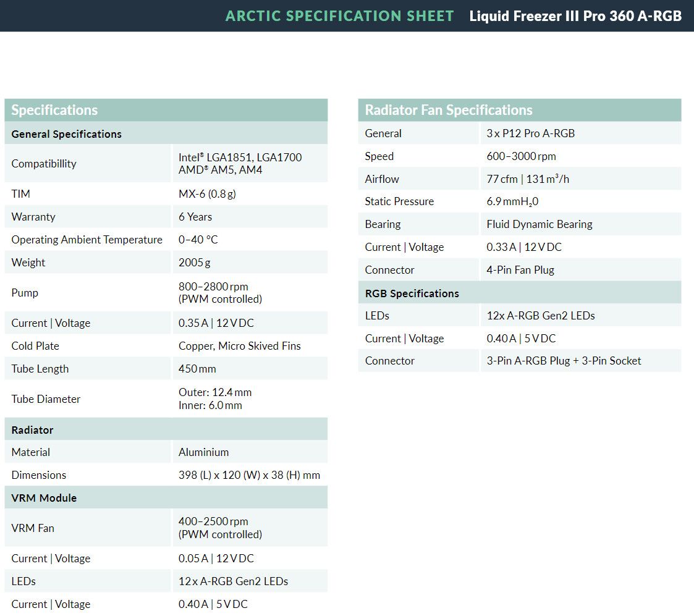Click the 3-Pin A-RGB Plug connector value
This screenshot has height=616, width=694.
click(x=564, y=361)
